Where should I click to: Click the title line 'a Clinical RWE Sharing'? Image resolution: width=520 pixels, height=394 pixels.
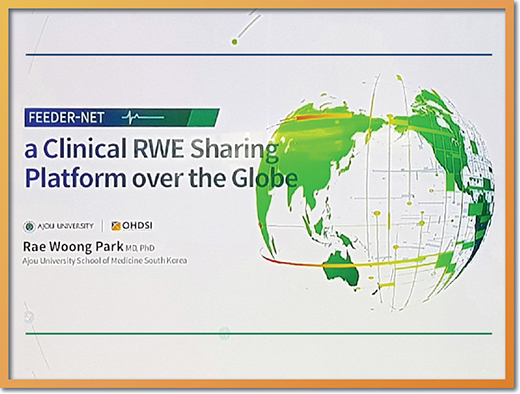[x=151, y=148]
